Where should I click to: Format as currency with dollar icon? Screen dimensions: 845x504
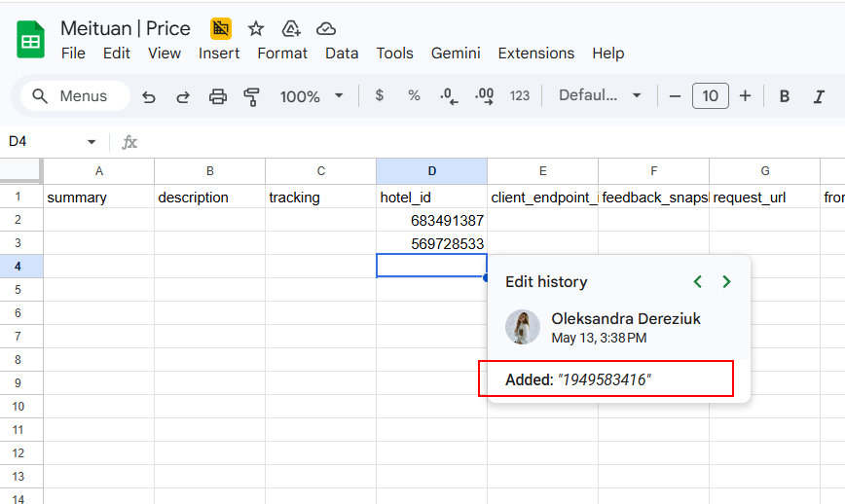pyautogui.click(x=380, y=96)
